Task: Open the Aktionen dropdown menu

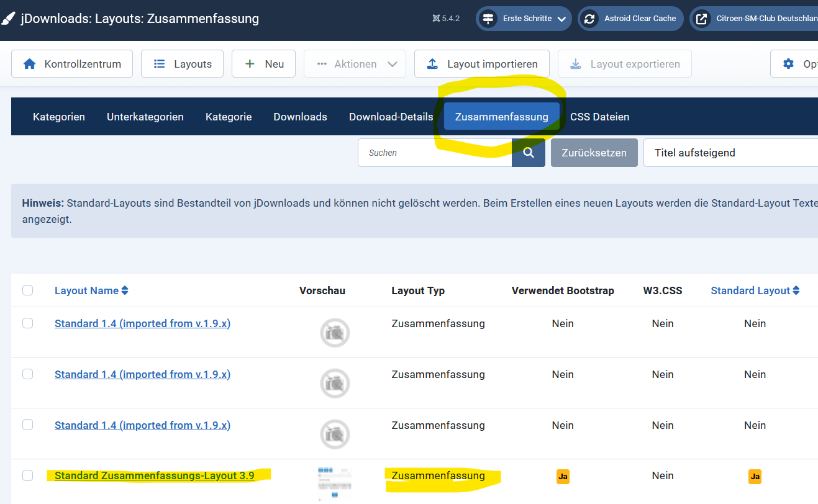Action: (355, 64)
